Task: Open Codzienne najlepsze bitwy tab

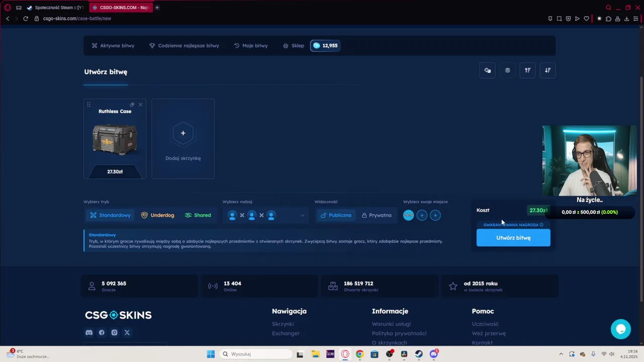Action: [x=184, y=46]
